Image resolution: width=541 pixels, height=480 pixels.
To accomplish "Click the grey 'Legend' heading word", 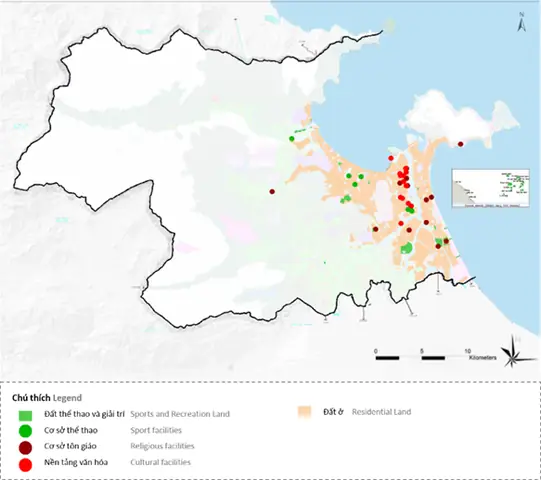I will point(67,398).
